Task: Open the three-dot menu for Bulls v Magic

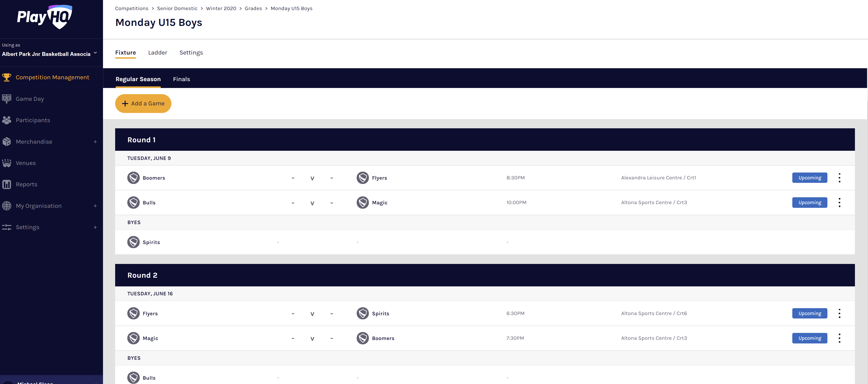Action: (839, 203)
